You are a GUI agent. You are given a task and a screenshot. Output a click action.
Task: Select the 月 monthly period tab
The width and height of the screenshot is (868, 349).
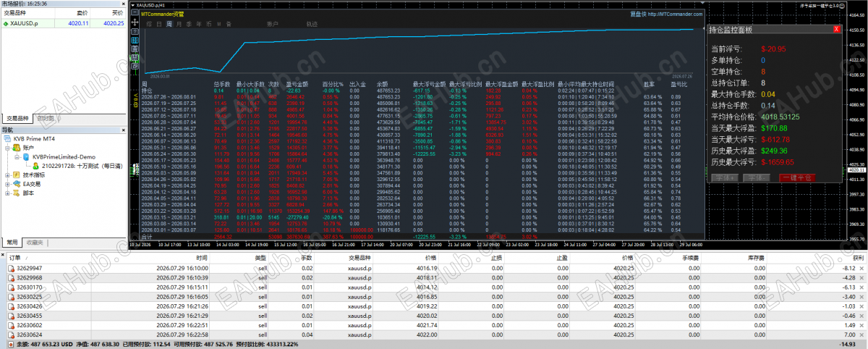[179, 24]
